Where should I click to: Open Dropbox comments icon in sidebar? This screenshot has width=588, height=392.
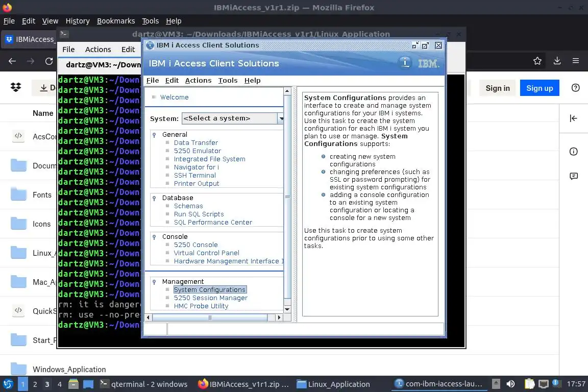[x=573, y=176]
